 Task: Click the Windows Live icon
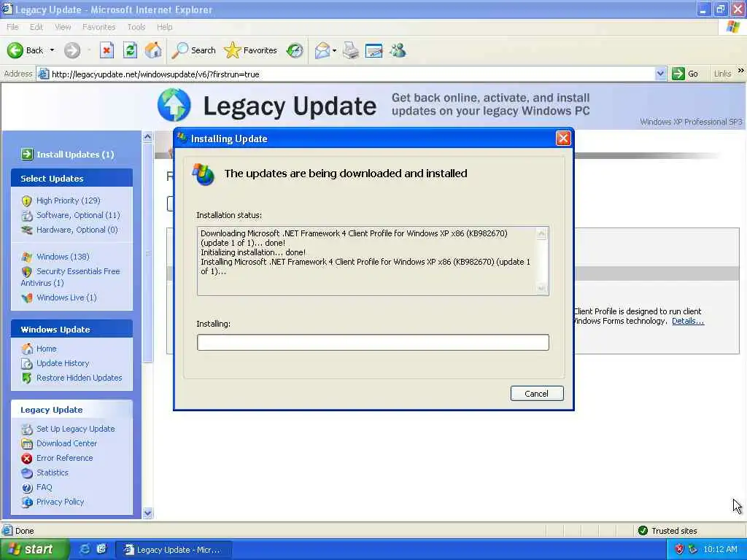click(27, 297)
